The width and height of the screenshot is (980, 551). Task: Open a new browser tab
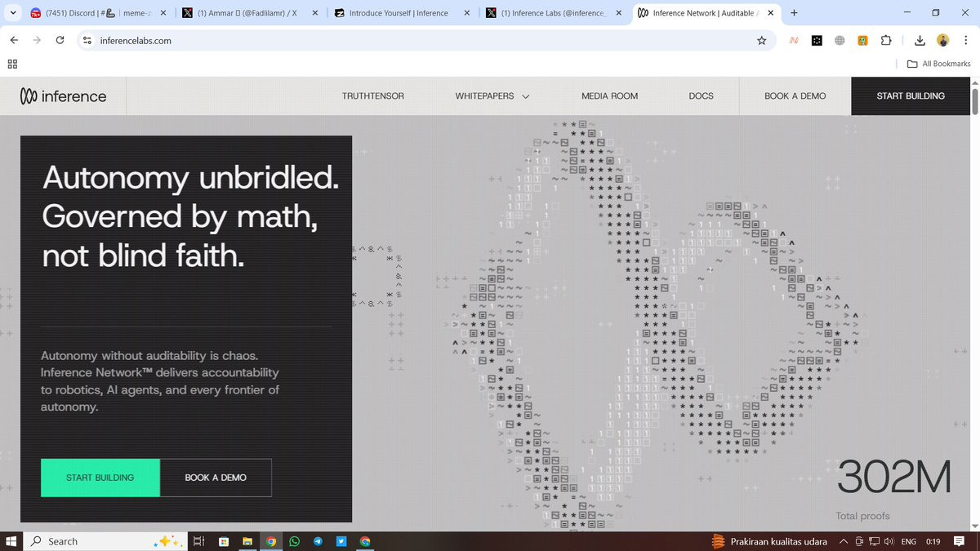794,13
